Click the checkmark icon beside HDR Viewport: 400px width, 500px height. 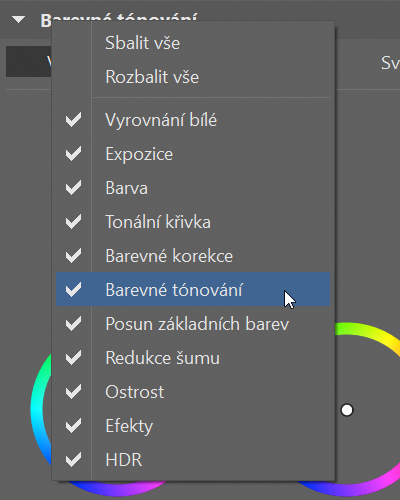click(73, 460)
